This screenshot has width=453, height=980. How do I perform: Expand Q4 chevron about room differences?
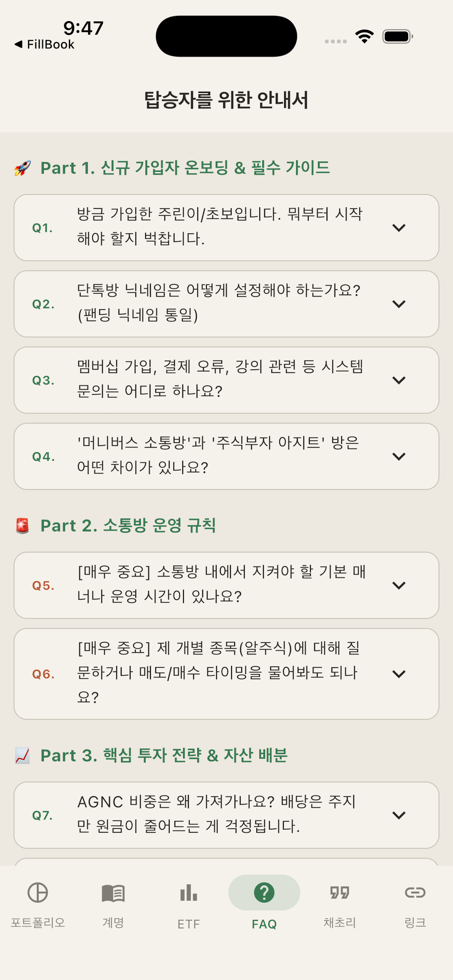tap(399, 456)
